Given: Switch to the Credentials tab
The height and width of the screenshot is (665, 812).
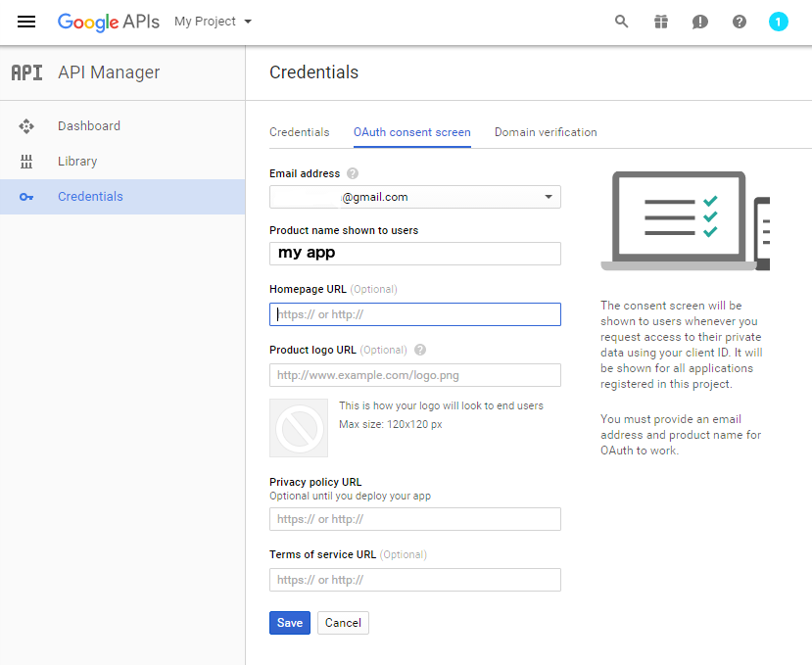Looking at the screenshot, I should tap(300, 132).
